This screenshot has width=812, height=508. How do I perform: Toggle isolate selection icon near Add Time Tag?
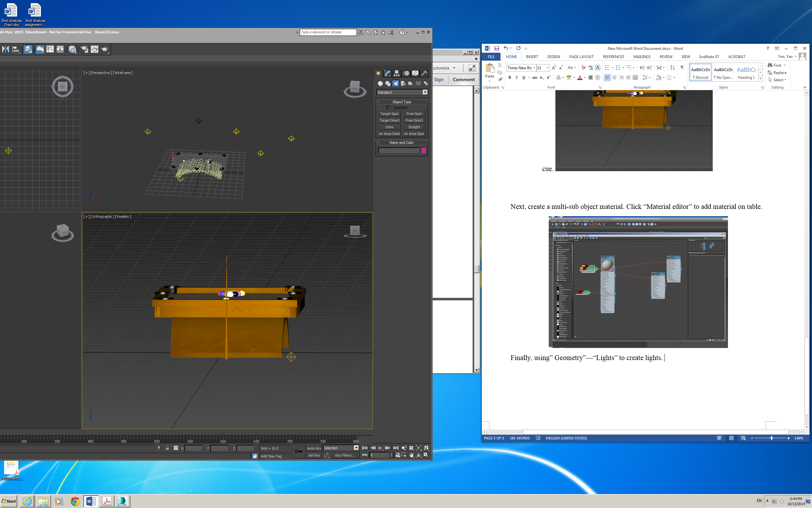tap(255, 456)
